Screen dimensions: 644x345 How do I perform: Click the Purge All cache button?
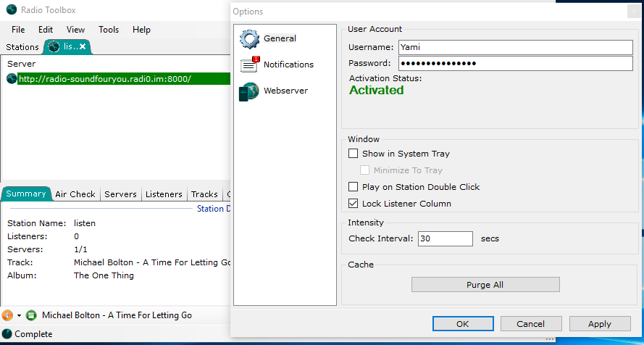485,285
